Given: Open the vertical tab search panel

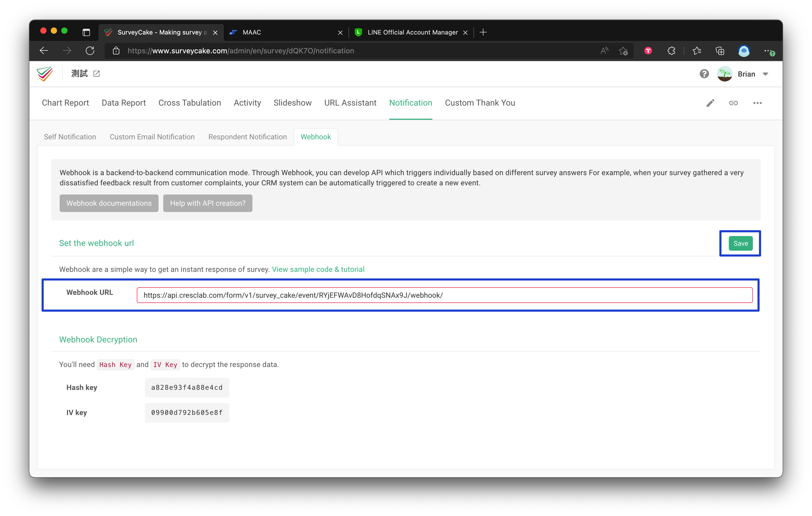Looking at the screenshot, I should pos(86,32).
